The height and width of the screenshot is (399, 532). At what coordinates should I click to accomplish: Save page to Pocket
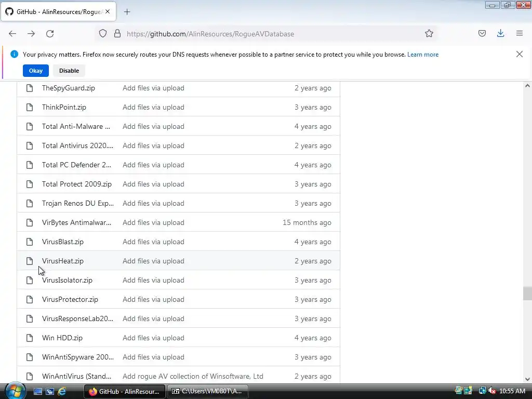point(482,33)
